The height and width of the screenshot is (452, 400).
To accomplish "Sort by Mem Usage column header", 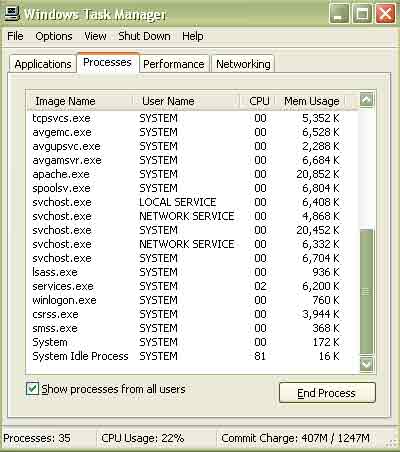I will click(310, 101).
